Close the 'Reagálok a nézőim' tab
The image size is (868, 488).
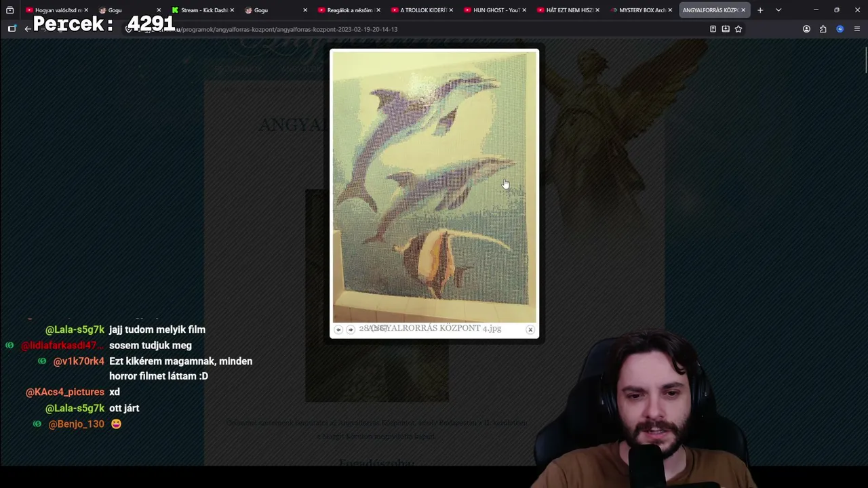[x=378, y=10]
